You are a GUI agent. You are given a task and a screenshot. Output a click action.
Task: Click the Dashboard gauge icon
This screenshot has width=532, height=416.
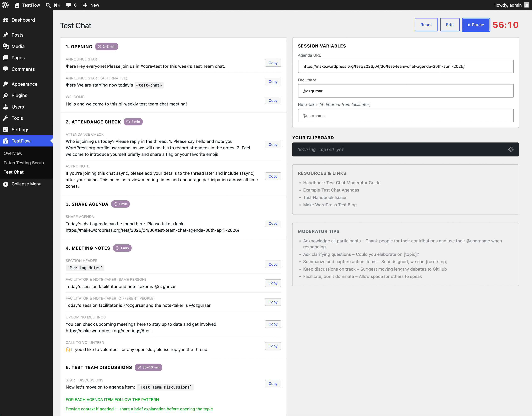click(6, 20)
